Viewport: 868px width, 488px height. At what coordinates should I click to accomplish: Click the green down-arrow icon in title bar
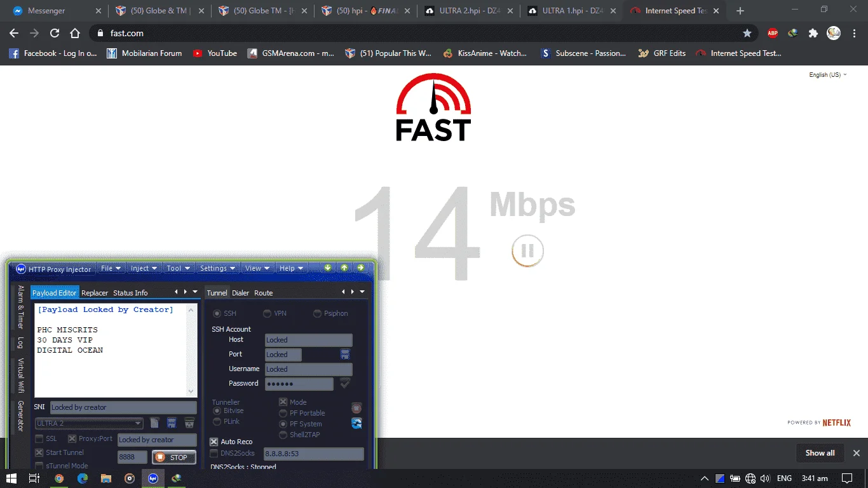tap(328, 268)
